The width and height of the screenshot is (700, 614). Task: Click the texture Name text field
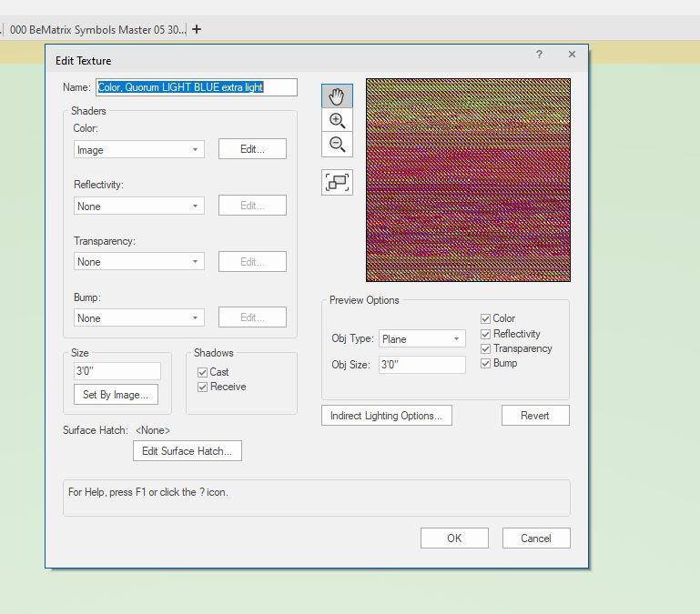tap(197, 87)
